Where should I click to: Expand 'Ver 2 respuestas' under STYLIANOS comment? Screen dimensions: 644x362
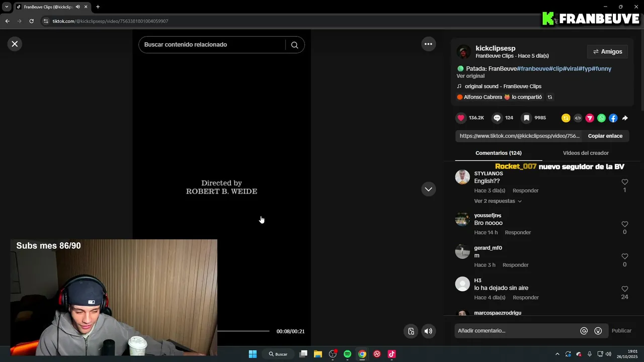pos(498,201)
